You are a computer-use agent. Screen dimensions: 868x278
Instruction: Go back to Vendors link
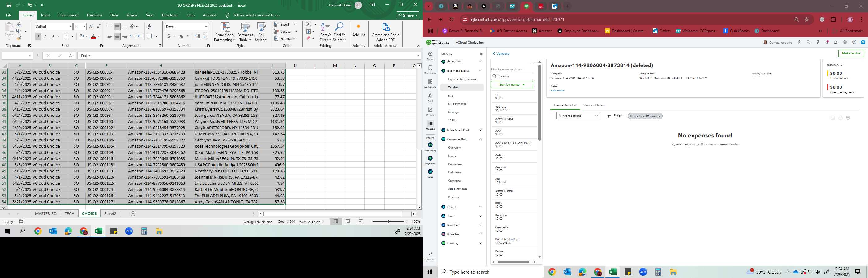tap(501, 53)
